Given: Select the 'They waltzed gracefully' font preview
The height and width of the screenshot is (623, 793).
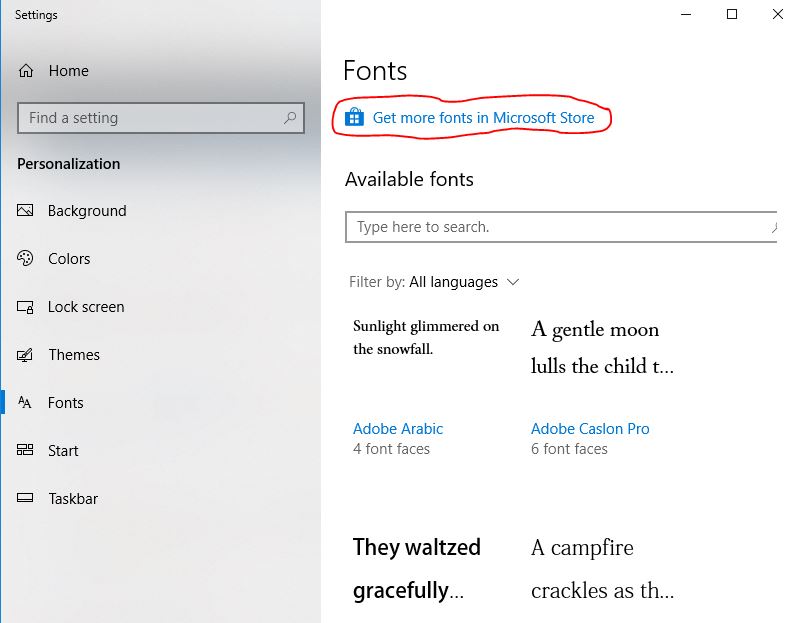Looking at the screenshot, I should click(x=417, y=568).
